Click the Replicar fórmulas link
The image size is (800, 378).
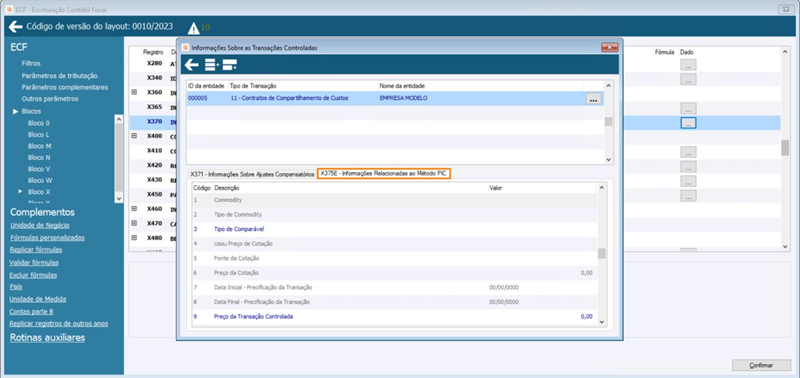(x=36, y=250)
